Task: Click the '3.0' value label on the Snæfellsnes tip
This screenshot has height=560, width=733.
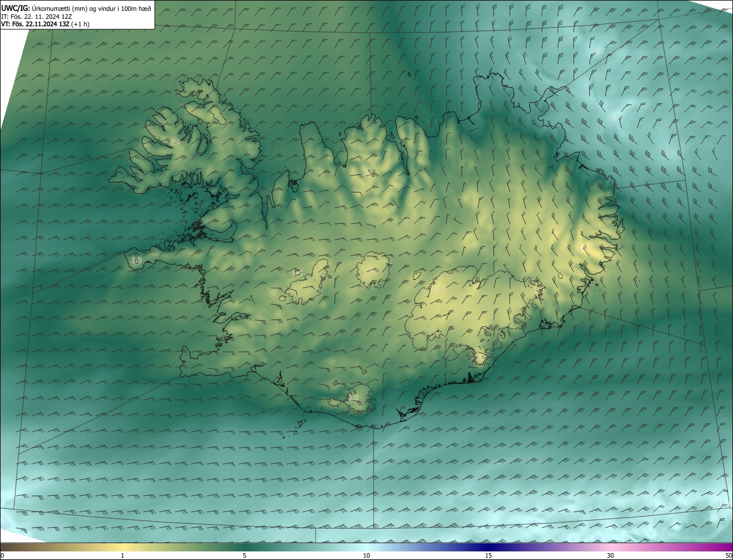Action: (x=136, y=261)
